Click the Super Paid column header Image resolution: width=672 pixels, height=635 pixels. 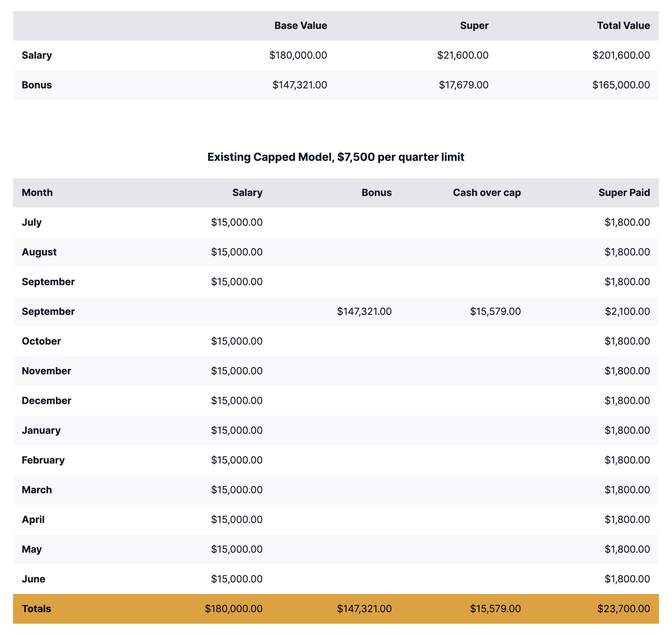pos(624,192)
